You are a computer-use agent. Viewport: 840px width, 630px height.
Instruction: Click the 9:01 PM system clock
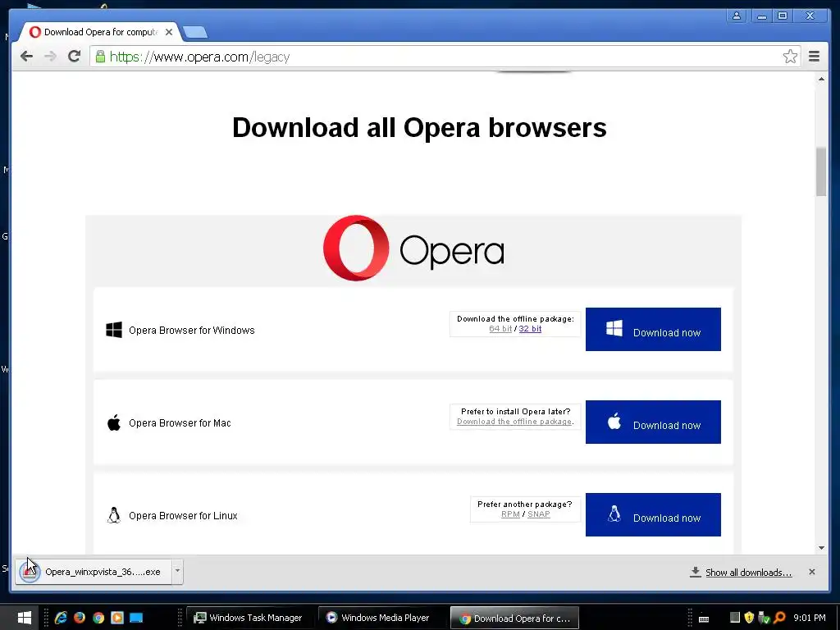(x=809, y=618)
